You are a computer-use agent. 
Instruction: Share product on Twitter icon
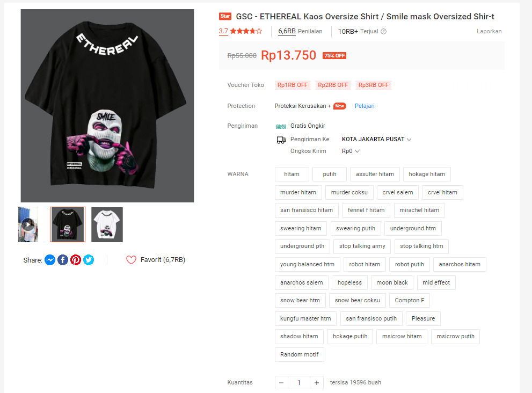pos(89,260)
